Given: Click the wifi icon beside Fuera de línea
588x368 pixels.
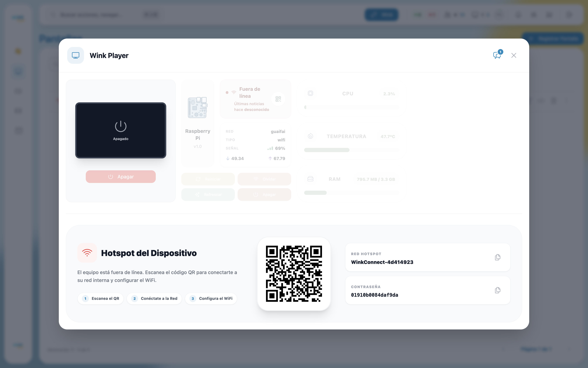Looking at the screenshot, I should pyautogui.click(x=234, y=93).
